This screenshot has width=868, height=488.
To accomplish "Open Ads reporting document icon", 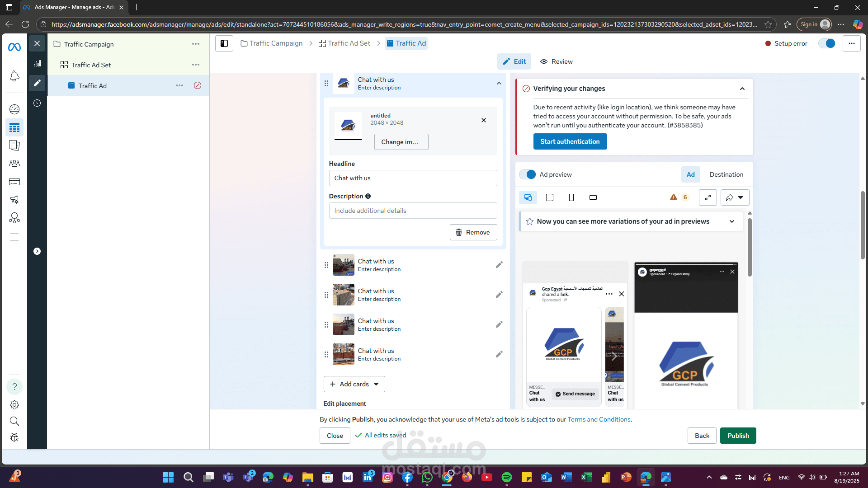I will tap(14, 145).
